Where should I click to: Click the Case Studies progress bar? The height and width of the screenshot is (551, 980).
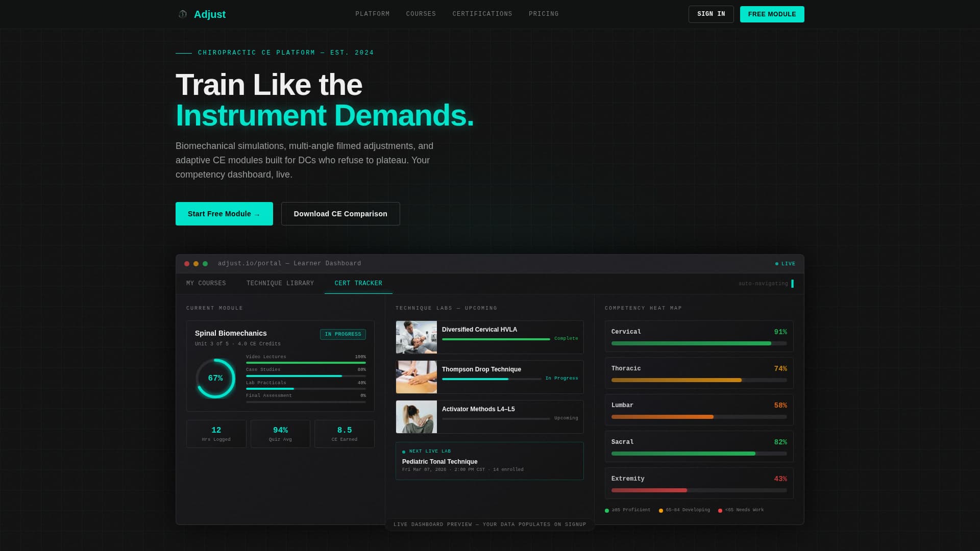(306, 376)
